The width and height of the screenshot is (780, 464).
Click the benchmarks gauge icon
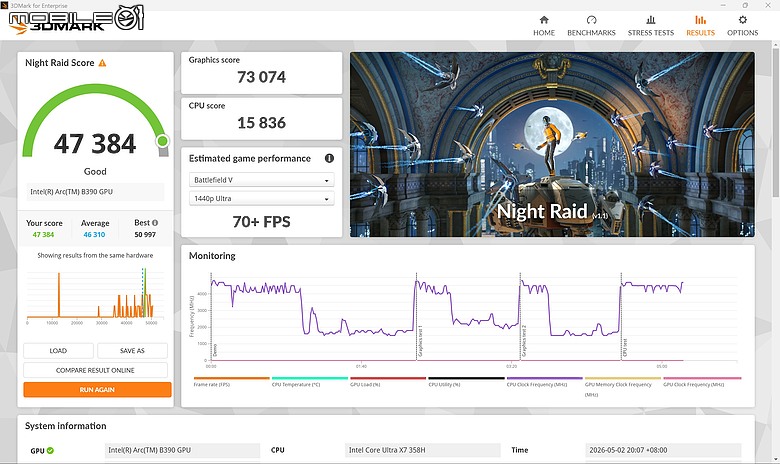(591, 20)
